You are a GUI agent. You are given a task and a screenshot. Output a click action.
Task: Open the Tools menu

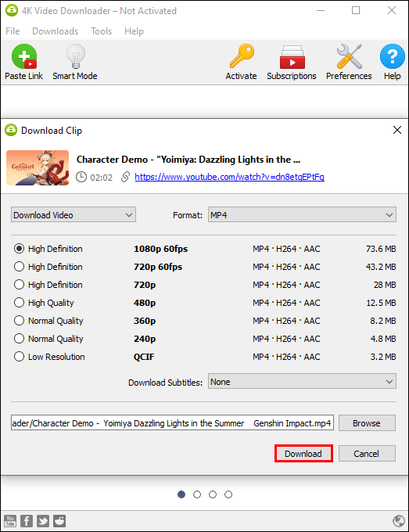[x=102, y=31]
